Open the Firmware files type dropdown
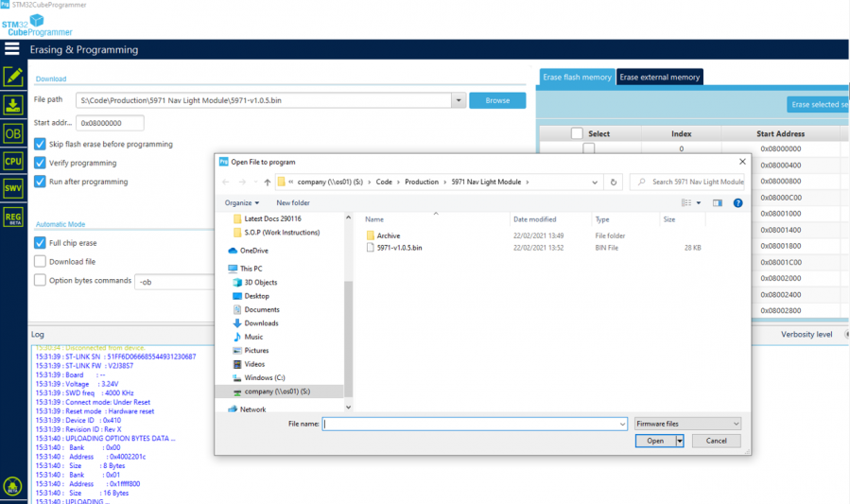Viewport: 850px width, 504px height. [687, 424]
